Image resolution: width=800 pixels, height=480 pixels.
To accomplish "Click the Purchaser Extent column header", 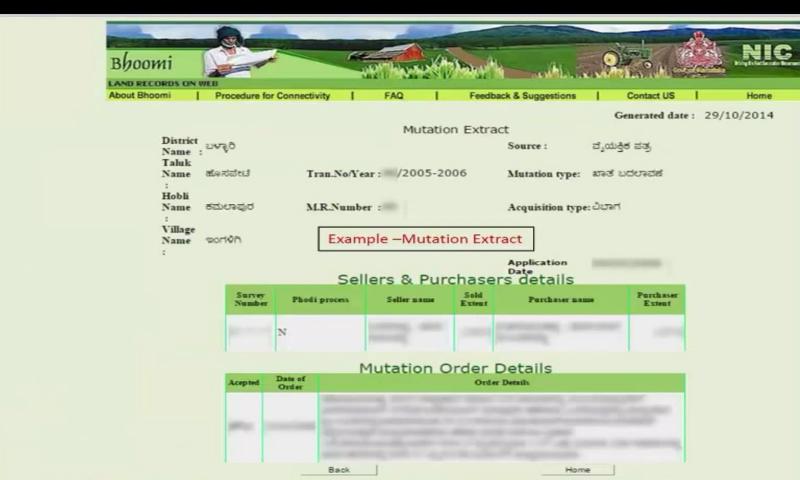I will tap(657, 299).
